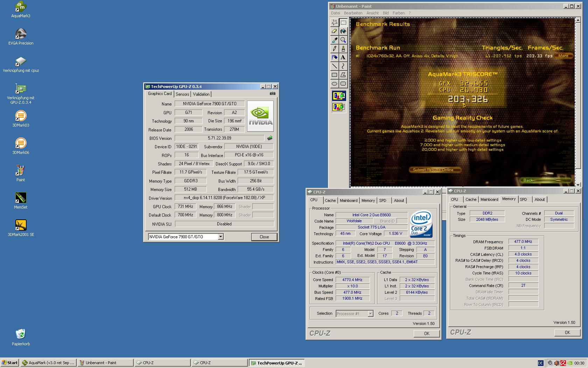Select the 3DMark03 desktop icon
Screen dimensions: 588x368
(21, 119)
